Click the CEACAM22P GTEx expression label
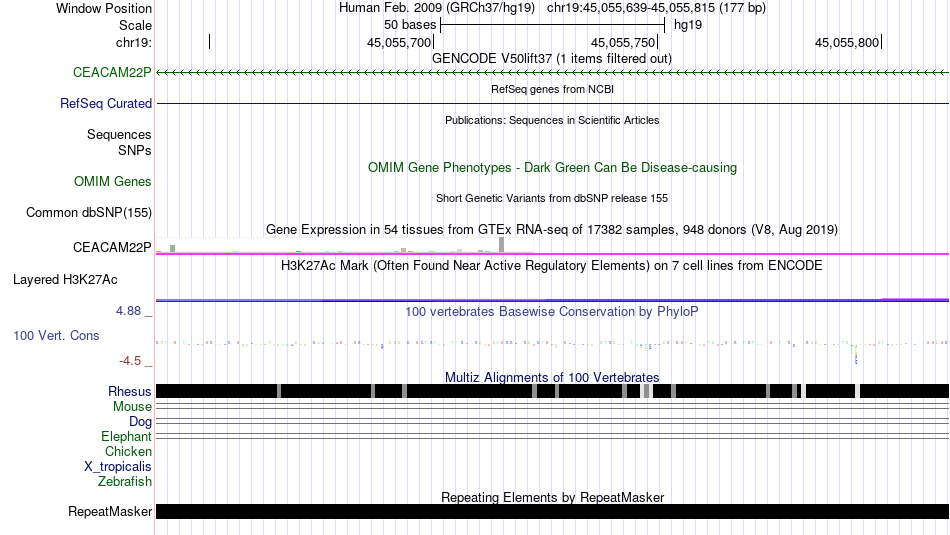The width and height of the screenshot is (950, 535). coord(112,247)
